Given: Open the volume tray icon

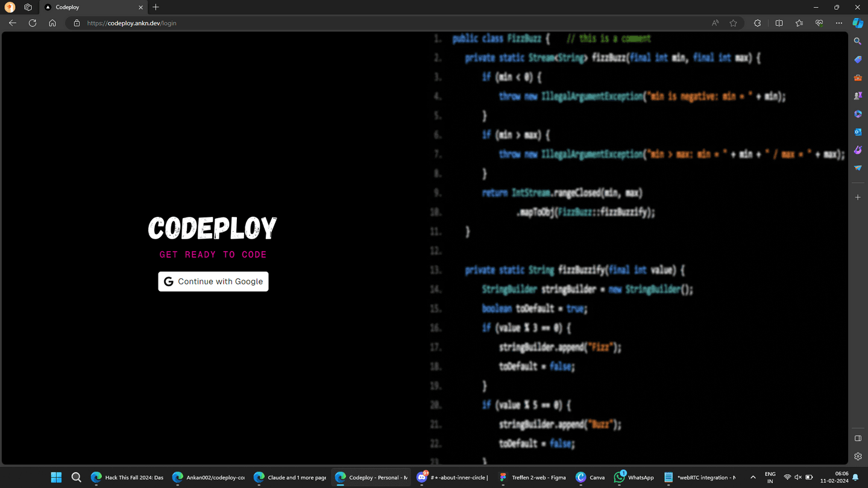Looking at the screenshot, I should pos(798,477).
